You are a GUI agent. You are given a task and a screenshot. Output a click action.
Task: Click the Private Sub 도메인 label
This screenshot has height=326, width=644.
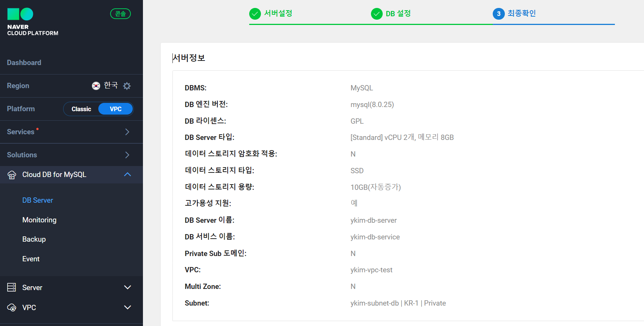216,253
